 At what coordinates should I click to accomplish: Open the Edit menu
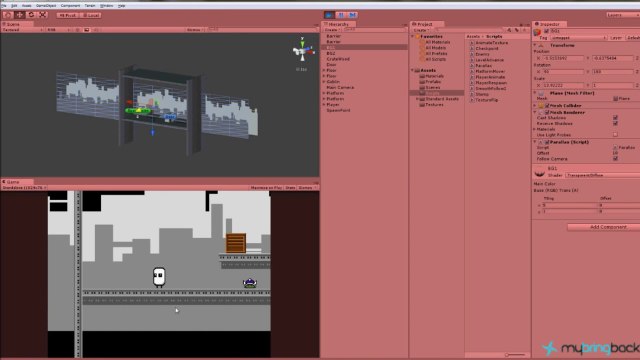click(x=14, y=6)
